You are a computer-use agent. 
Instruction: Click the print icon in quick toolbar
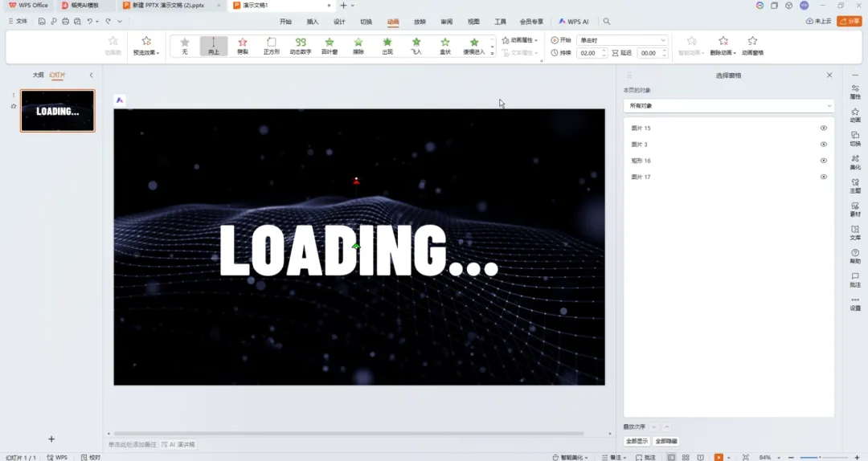coord(65,21)
